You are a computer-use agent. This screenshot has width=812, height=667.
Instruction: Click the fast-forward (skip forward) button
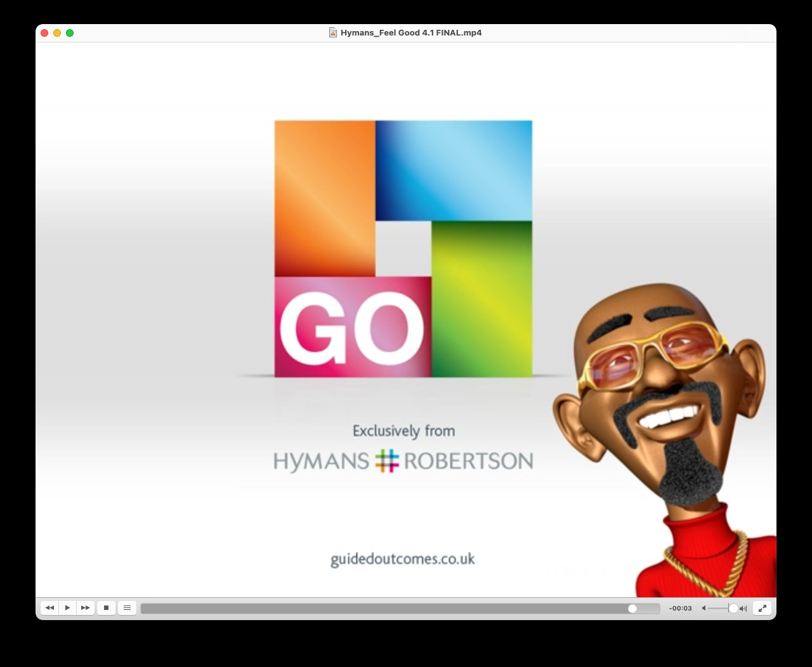pos(85,608)
